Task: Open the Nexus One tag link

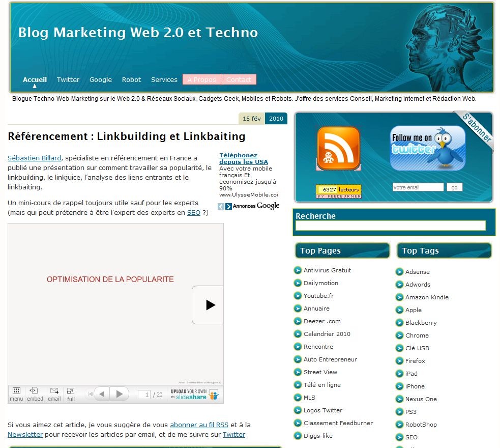Action: click(x=421, y=399)
